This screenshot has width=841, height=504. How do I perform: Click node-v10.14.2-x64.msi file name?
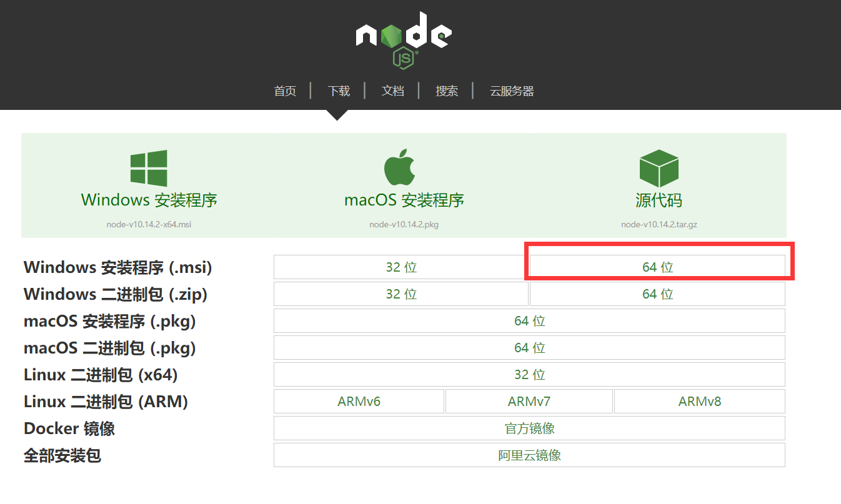pyautogui.click(x=149, y=224)
